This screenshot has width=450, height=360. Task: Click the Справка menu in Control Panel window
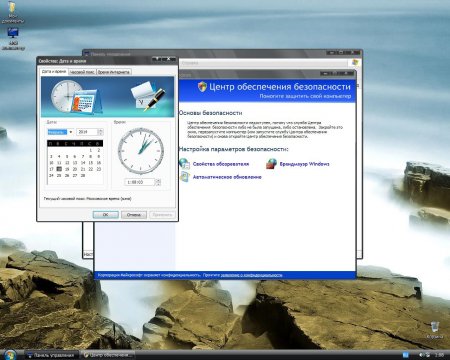pos(190,63)
